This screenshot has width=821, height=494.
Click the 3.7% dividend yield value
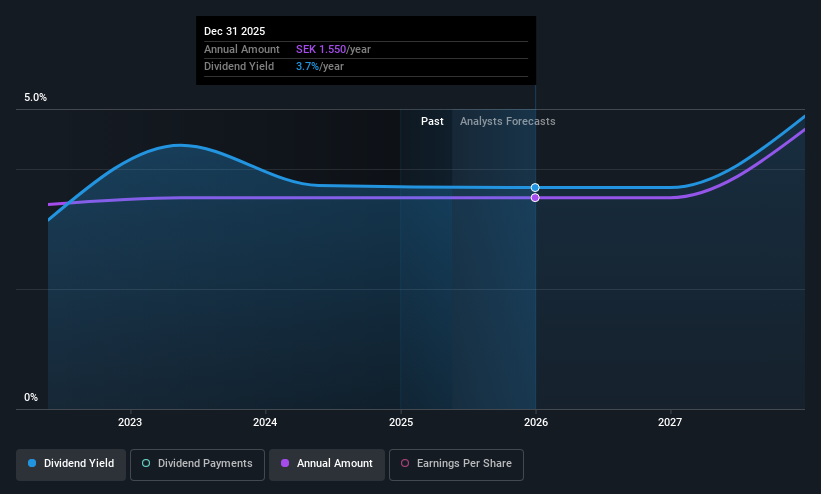[307, 66]
